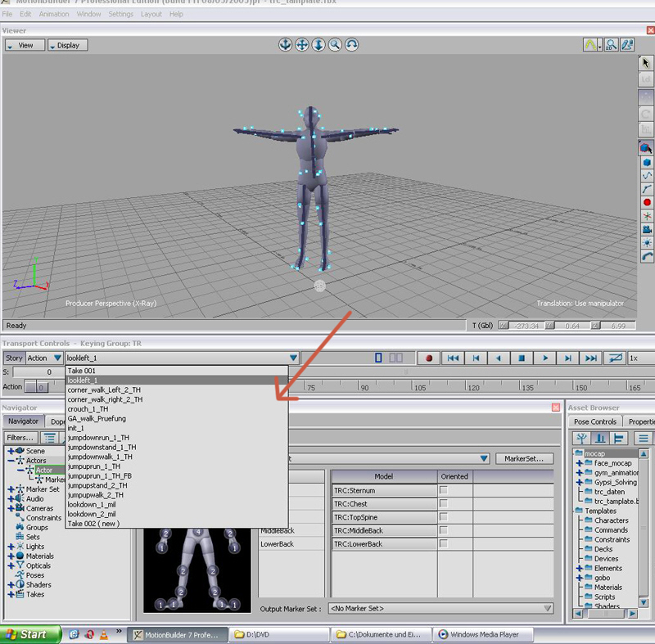Toggle the loop playback icon
655x644 pixels.
[x=614, y=358]
